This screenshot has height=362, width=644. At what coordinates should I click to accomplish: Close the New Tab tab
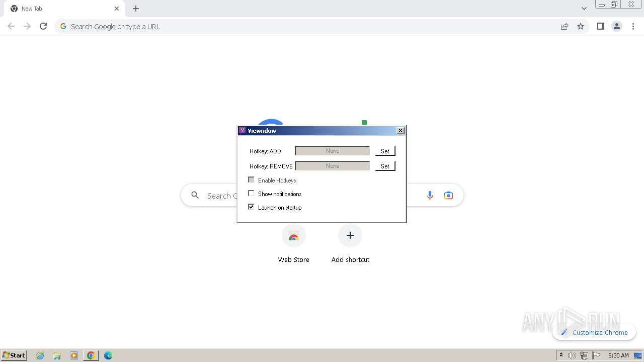[x=117, y=9]
